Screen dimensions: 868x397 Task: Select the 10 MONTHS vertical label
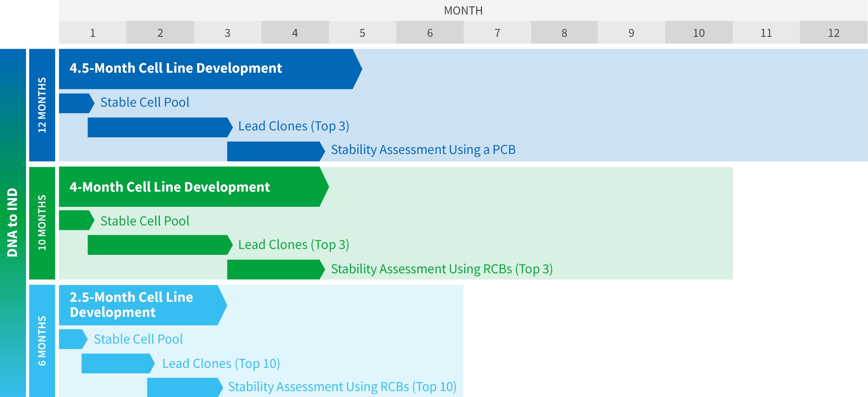click(42, 223)
